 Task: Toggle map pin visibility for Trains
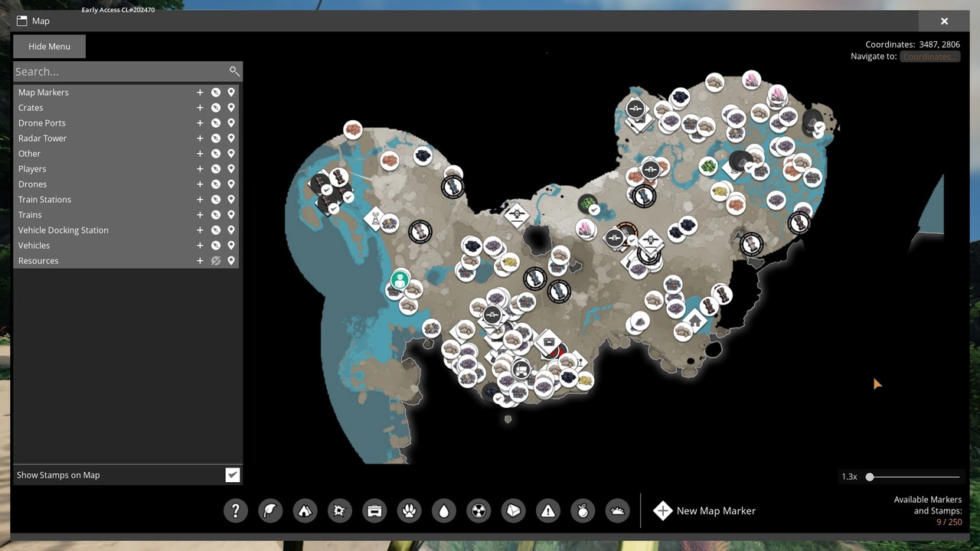[231, 215]
